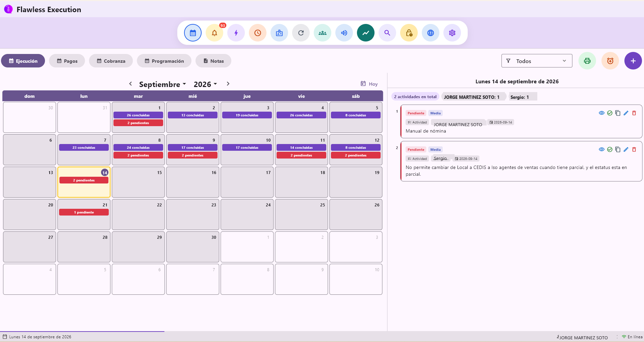This screenshot has width=644, height=342.
Task: Open the Septiembre month dropdown
Action: 162,84
